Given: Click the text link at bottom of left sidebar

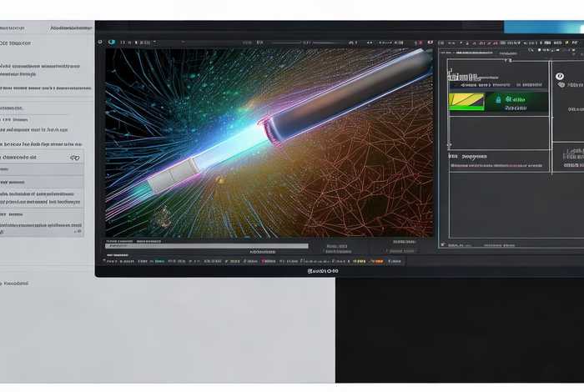Looking at the screenshot, I should click(x=18, y=284).
